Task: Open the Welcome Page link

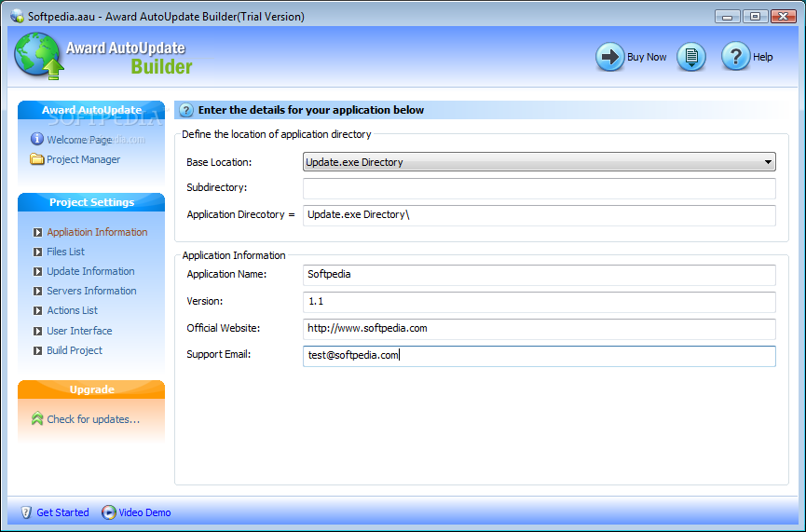Action: point(79,140)
